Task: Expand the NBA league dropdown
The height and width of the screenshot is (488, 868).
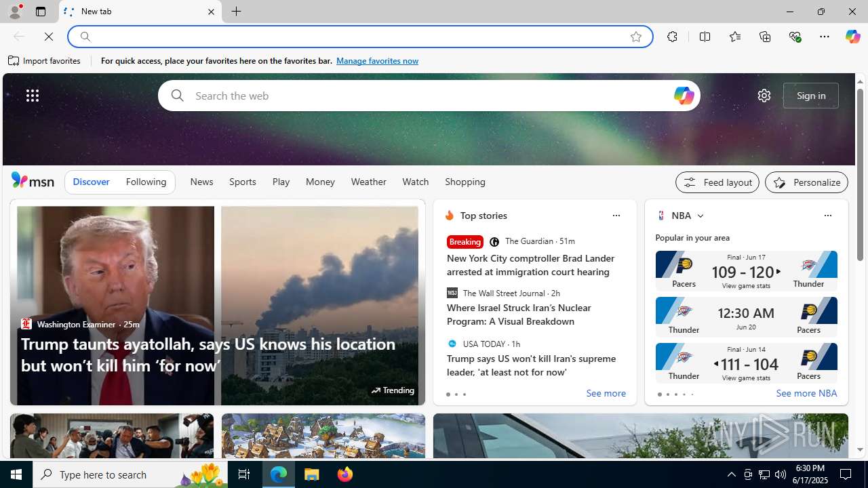Action: coord(700,216)
